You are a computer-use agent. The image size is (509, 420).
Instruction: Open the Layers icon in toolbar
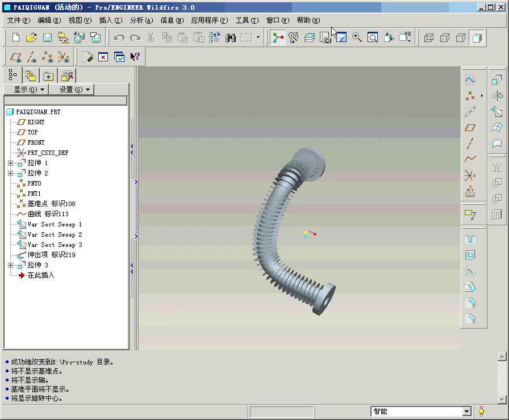310,37
